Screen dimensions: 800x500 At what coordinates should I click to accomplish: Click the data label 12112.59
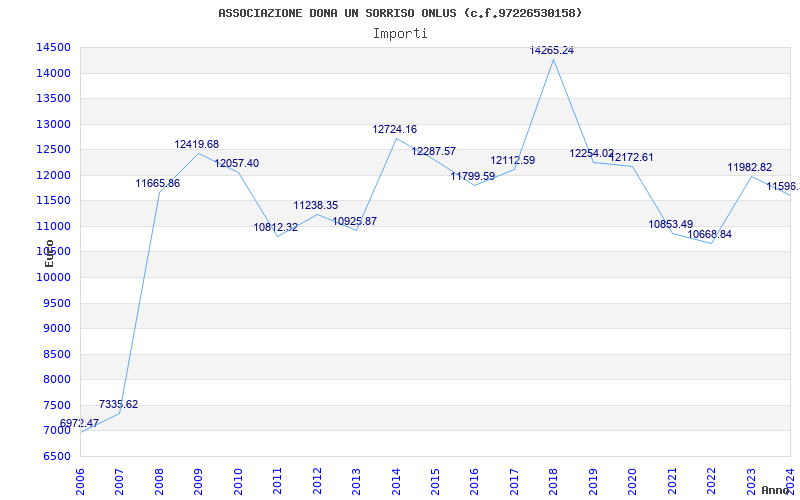[513, 161]
